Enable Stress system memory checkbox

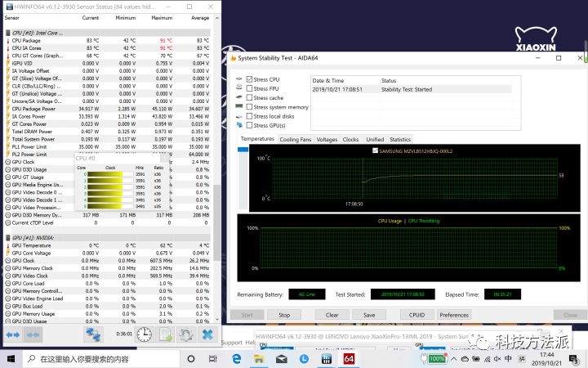click(x=249, y=107)
